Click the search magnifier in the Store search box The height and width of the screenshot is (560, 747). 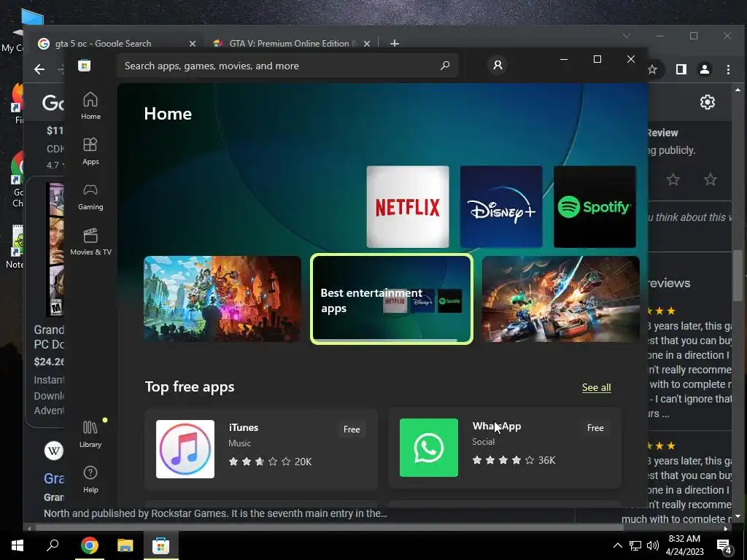[444, 66]
